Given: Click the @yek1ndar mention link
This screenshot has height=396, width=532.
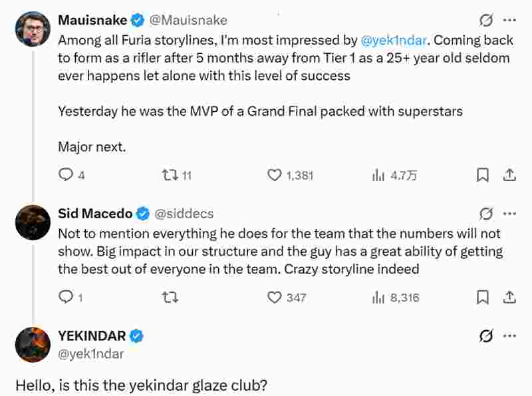Looking at the screenshot, I should point(392,39).
